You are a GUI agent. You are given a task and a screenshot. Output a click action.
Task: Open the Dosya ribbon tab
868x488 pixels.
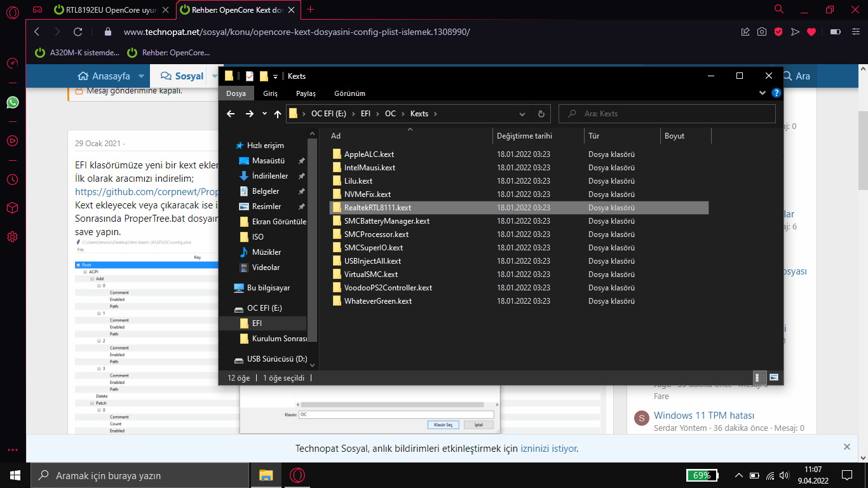pos(236,93)
